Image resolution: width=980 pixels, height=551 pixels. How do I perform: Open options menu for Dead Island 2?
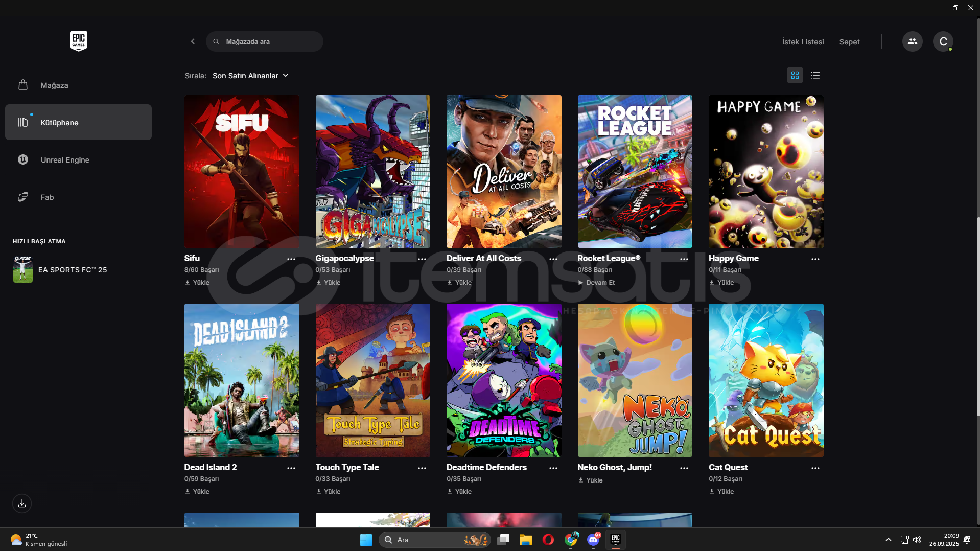pyautogui.click(x=291, y=468)
